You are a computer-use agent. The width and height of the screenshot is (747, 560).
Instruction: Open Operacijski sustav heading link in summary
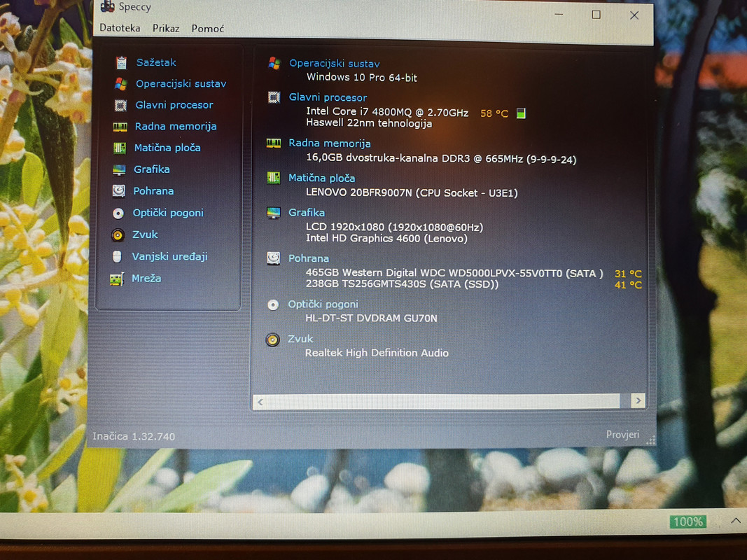pos(335,63)
